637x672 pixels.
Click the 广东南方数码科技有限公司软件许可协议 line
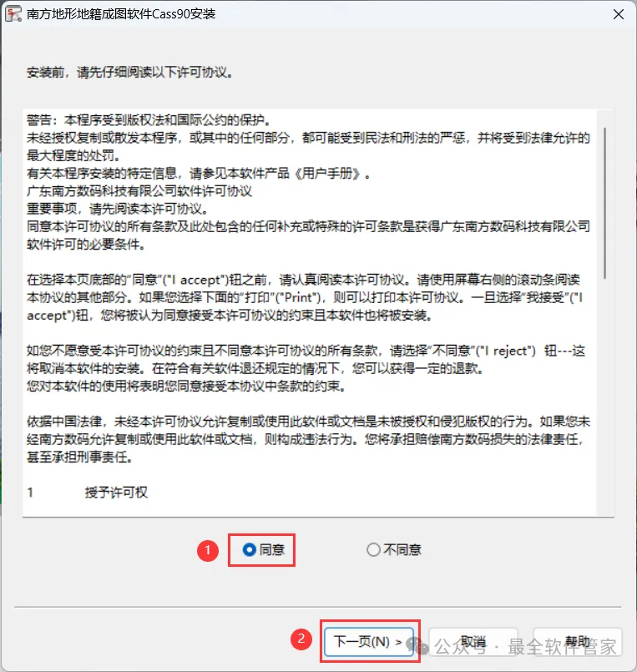[x=139, y=191]
